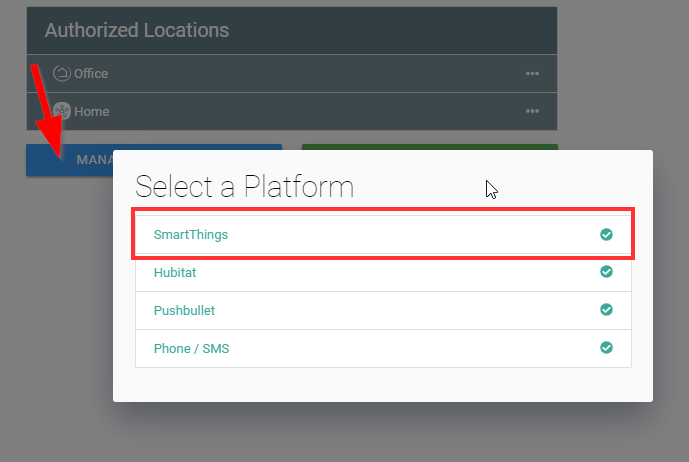
Task: Click the Select a Platform dialog title
Action: [244, 186]
